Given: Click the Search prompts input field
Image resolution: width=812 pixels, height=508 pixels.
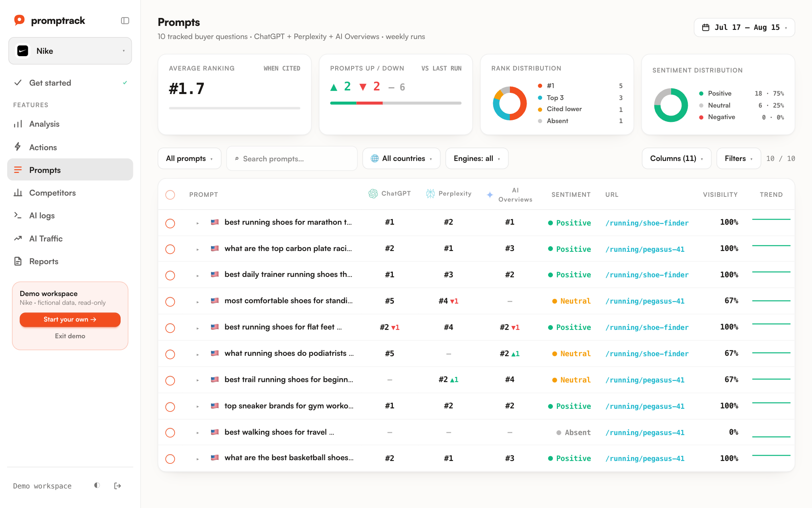Looking at the screenshot, I should 292,159.
